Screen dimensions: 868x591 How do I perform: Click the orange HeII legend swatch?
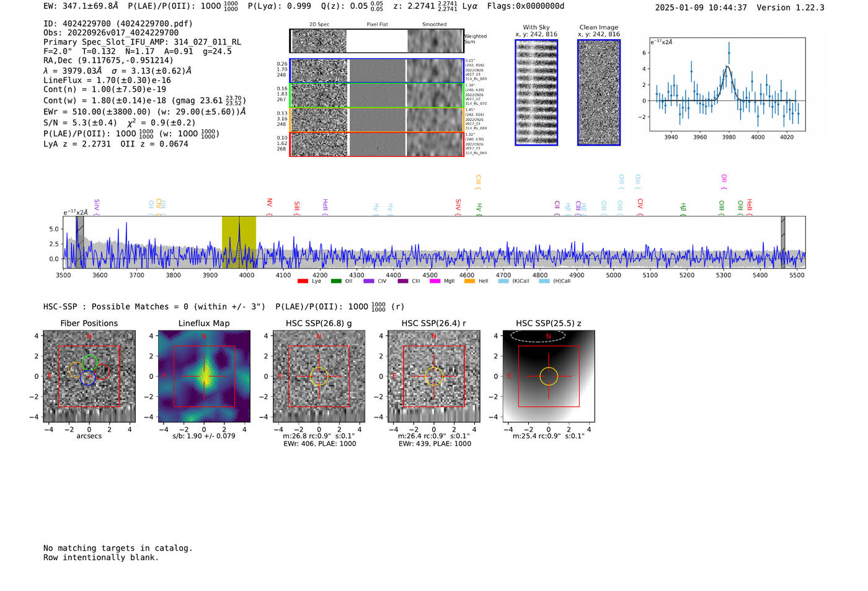click(469, 281)
